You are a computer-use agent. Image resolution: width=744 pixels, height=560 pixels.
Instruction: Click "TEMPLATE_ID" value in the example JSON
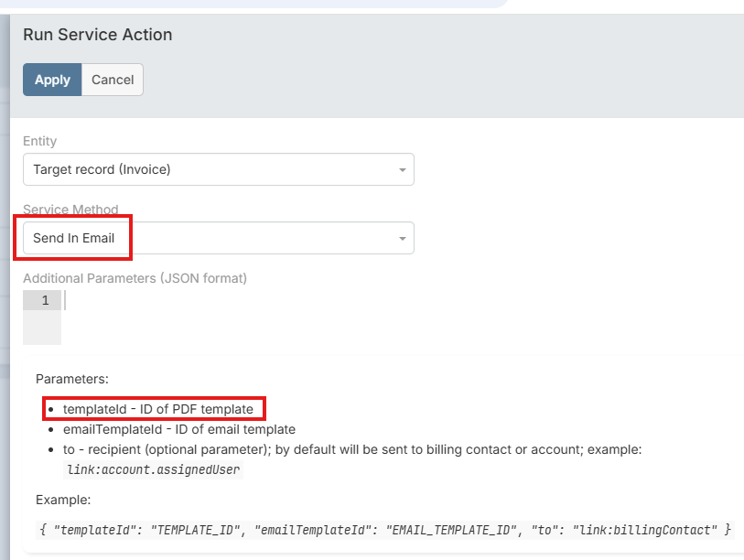[x=199, y=529]
